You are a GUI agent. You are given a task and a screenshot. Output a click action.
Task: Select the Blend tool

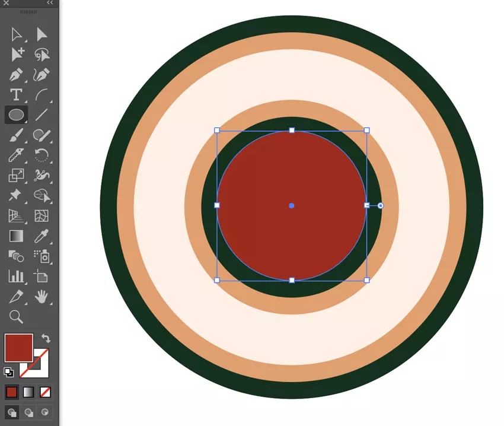pyautogui.click(x=16, y=256)
